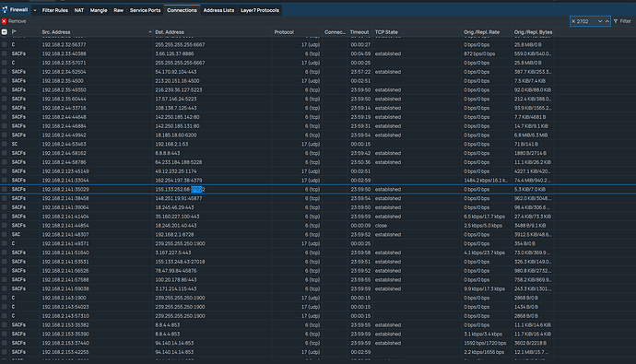
Task: Click the red Remove icon
Action: pos(4,21)
